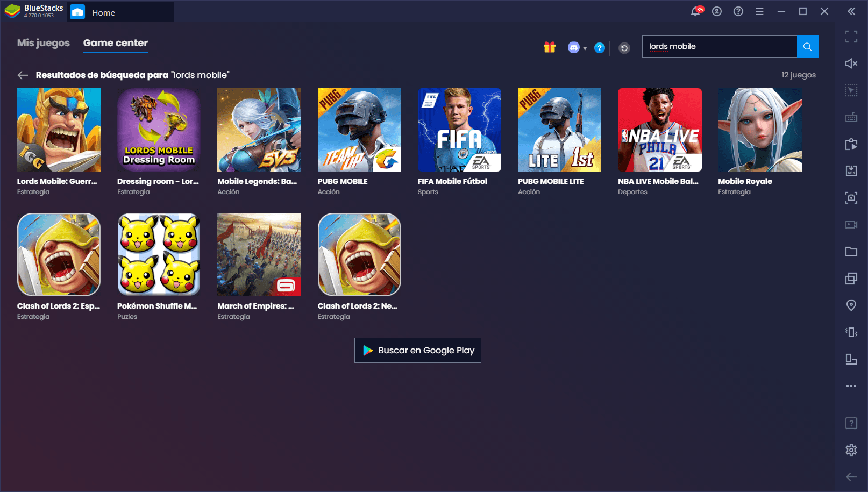Click the rotate screen icon
The height and width of the screenshot is (492, 868).
[x=851, y=359]
